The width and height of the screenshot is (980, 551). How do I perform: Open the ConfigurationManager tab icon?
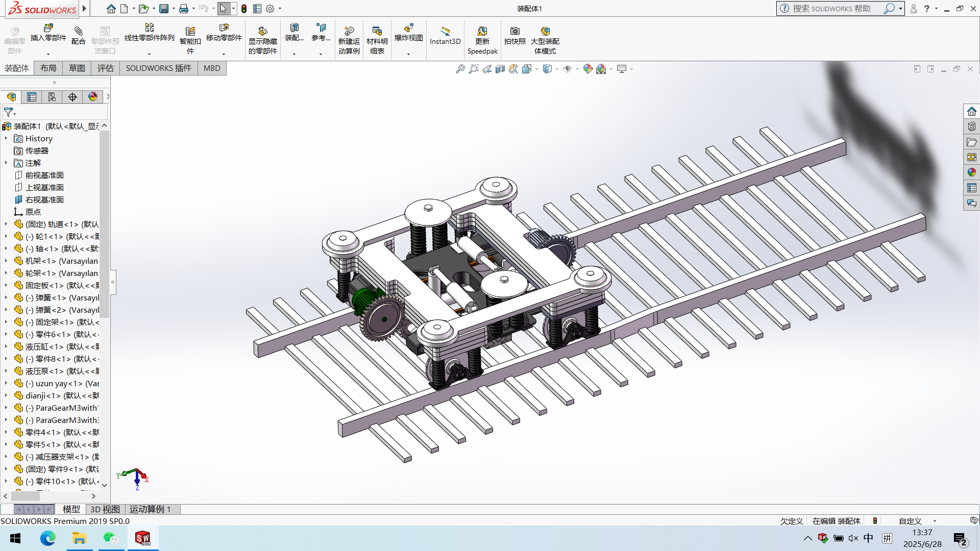pos(52,97)
